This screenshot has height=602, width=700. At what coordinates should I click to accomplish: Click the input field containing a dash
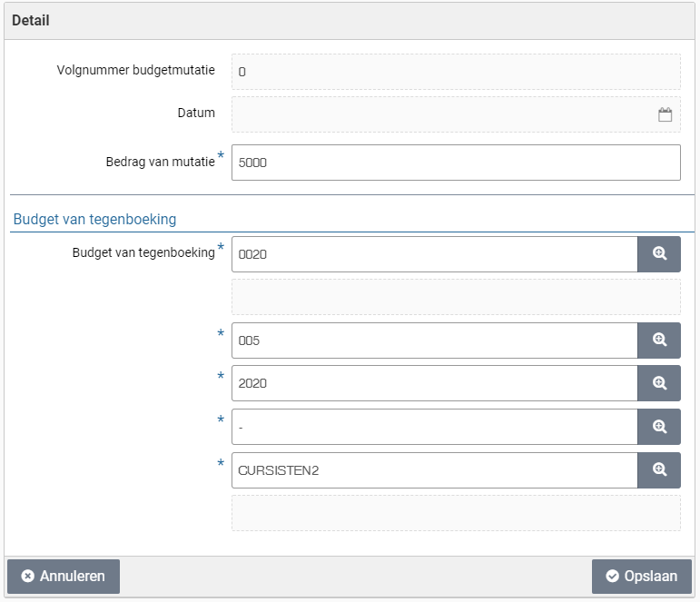pyautogui.click(x=434, y=427)
